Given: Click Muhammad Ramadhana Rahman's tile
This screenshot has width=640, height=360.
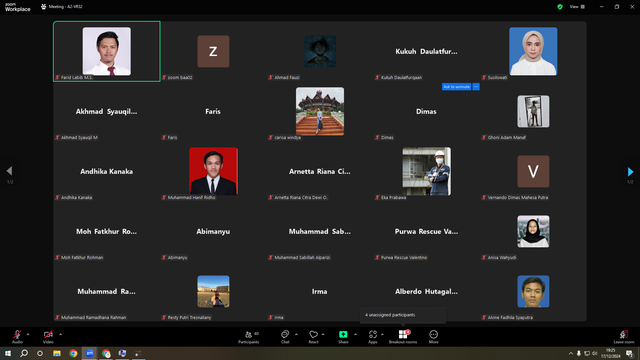Looking at the screenshot, I should 107,291.
